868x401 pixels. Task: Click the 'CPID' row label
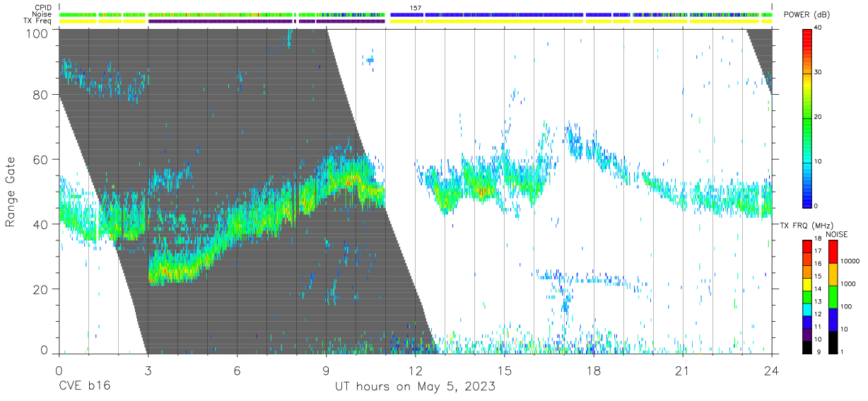pos(42,8)
